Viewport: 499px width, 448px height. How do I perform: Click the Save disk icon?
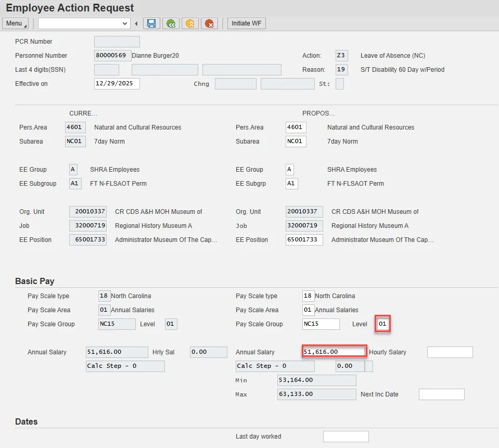[x=151, y=23]
